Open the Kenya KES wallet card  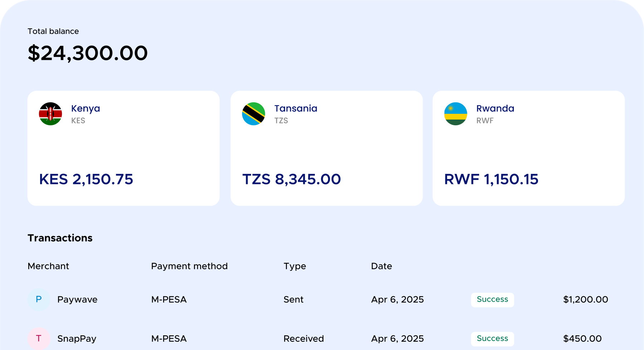[x=123, y=148]
